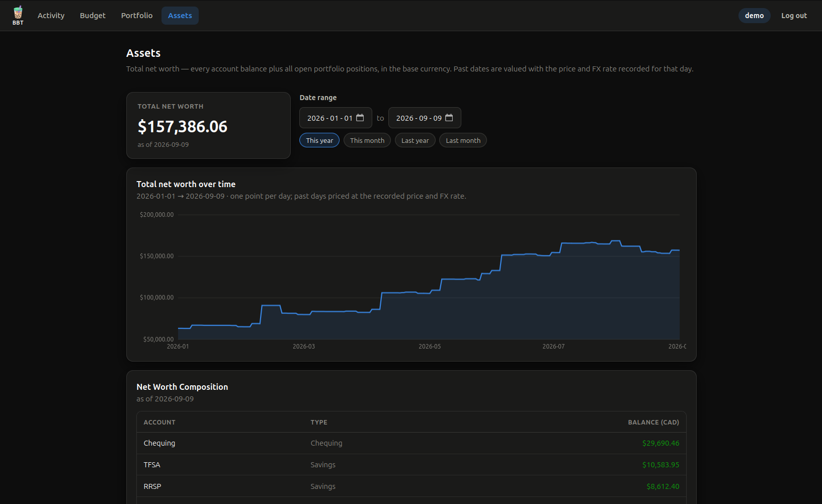Choose the Last year range preset

click(415, 140)
